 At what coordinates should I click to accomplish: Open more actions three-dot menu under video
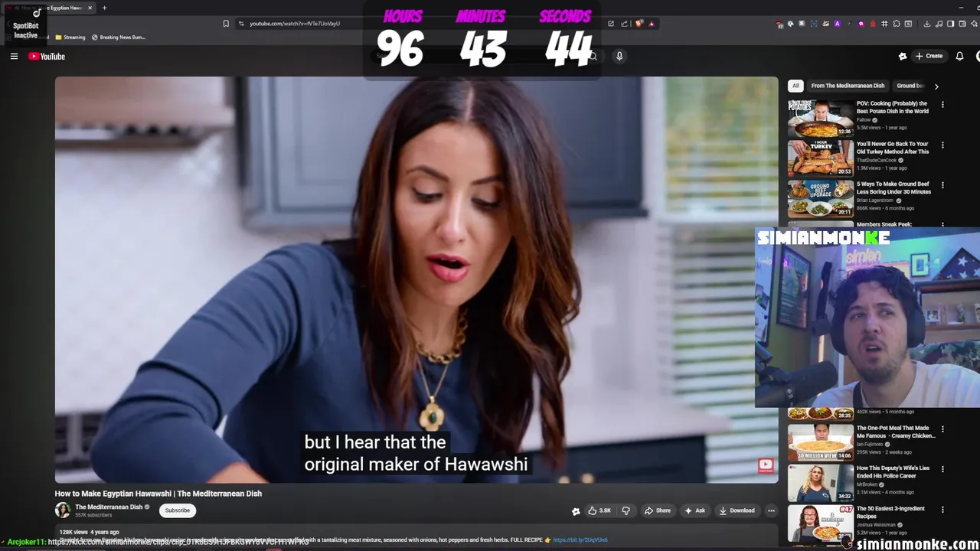click(771, 510)
